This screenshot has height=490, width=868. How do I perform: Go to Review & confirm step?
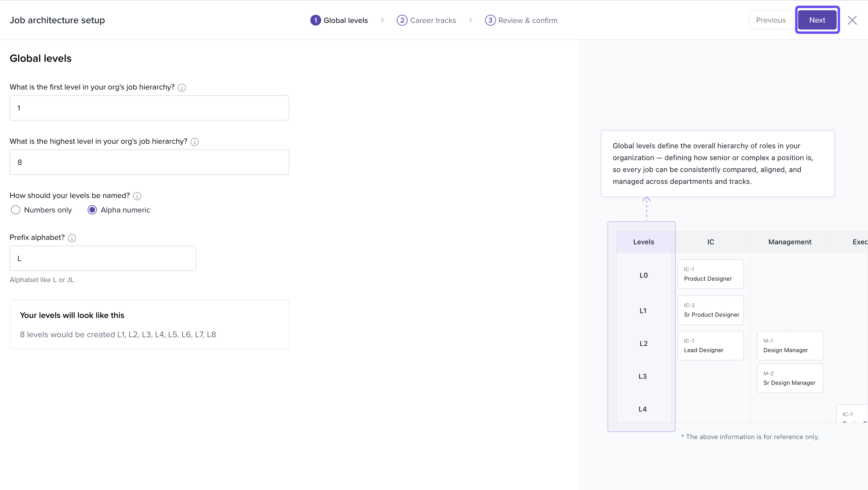click(x=527, y=20)
